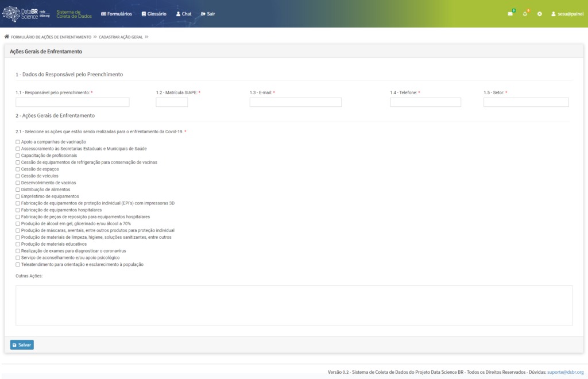This screenshot has width=588, height=379.
Task: Open the sesu@painel user account menu
Action: coord(567,14)
